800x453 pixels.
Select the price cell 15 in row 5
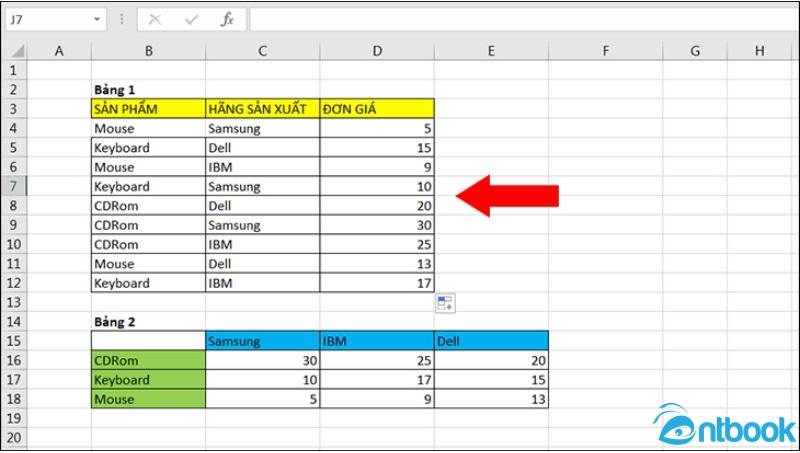point(377,147)
